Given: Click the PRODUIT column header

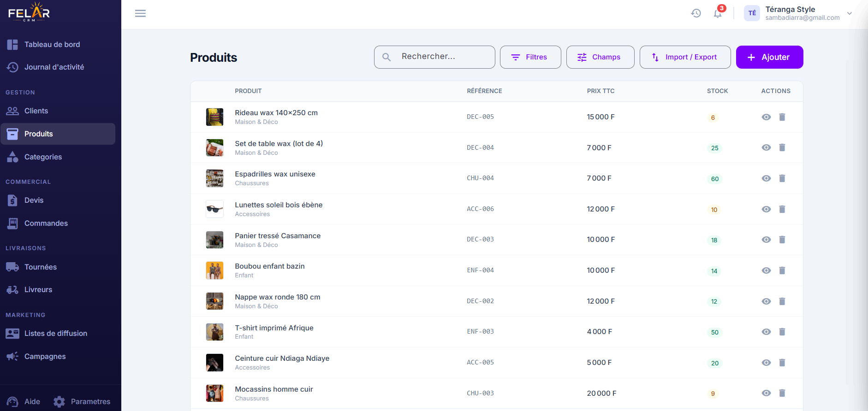Looking at the screenshot, I should pyautogui.click(x=248, y=91).
